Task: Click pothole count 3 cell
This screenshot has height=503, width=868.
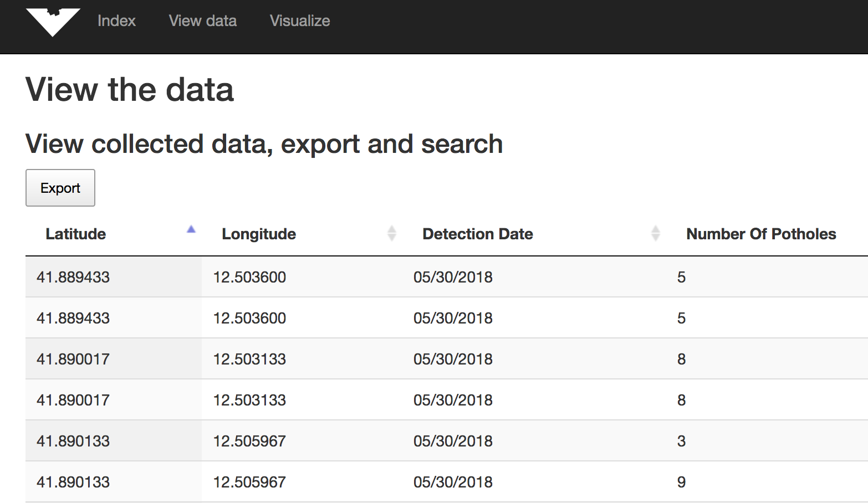Action: 681,441
